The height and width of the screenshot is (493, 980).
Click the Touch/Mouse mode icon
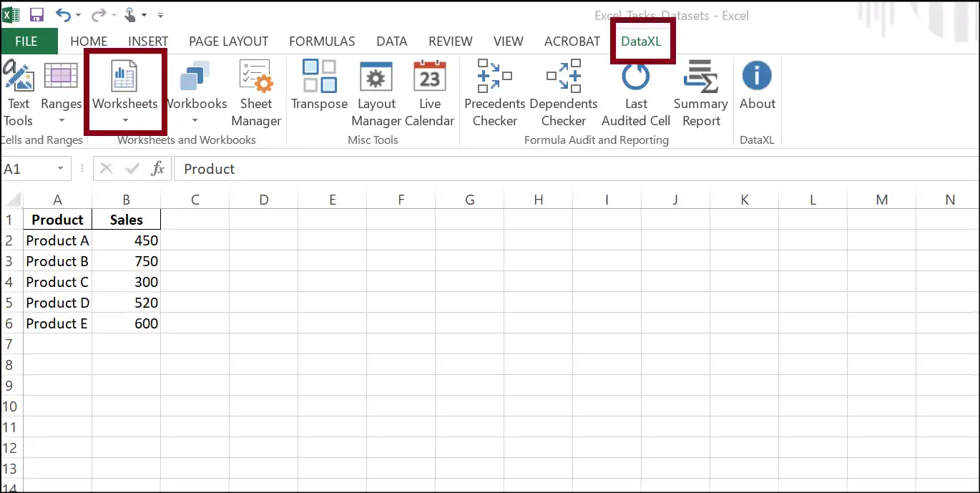tap(130, 14)
